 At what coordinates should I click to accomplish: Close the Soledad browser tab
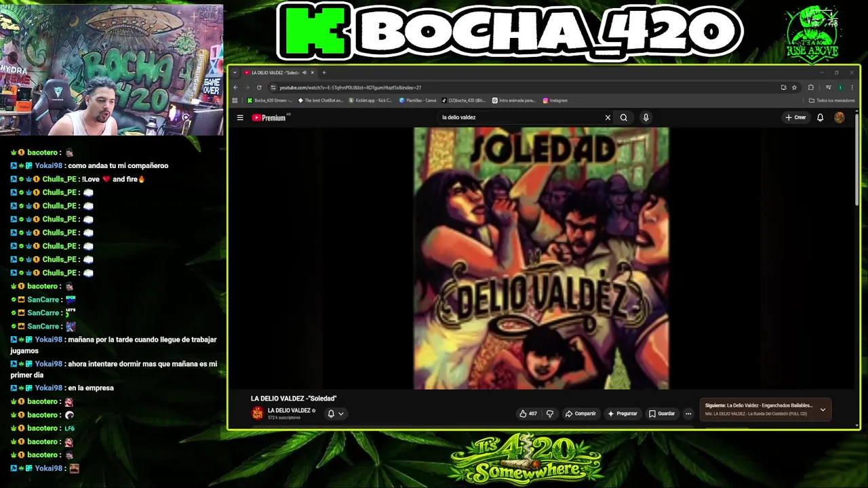(x=313, y=73)
